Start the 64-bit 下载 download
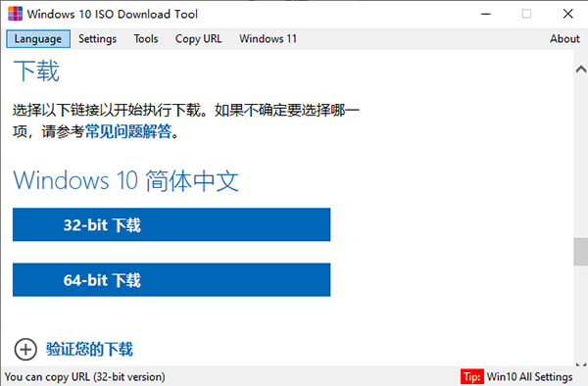Image resolution: width=588 pixels, height=386 pixels. (x=171, y=280)
